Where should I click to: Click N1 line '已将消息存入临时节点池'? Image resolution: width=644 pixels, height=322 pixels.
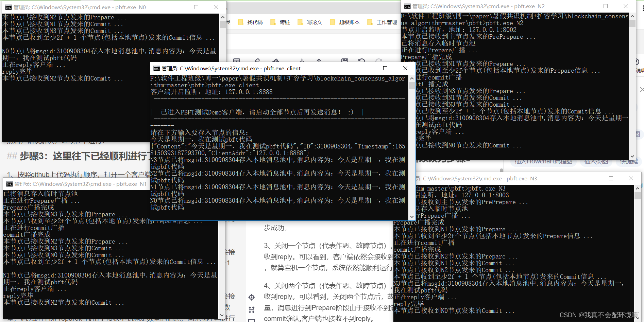pyautogui.click(x=40, y=194)
